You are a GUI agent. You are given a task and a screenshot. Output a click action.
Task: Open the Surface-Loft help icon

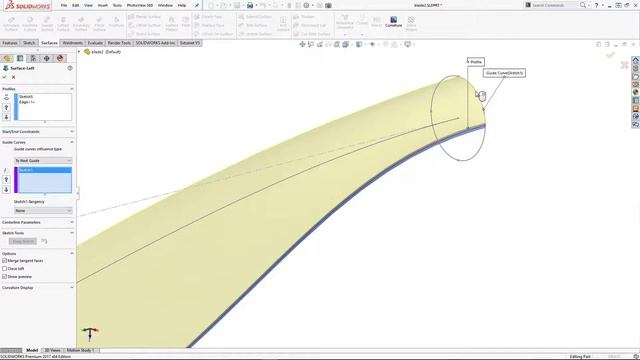(70, 68)
